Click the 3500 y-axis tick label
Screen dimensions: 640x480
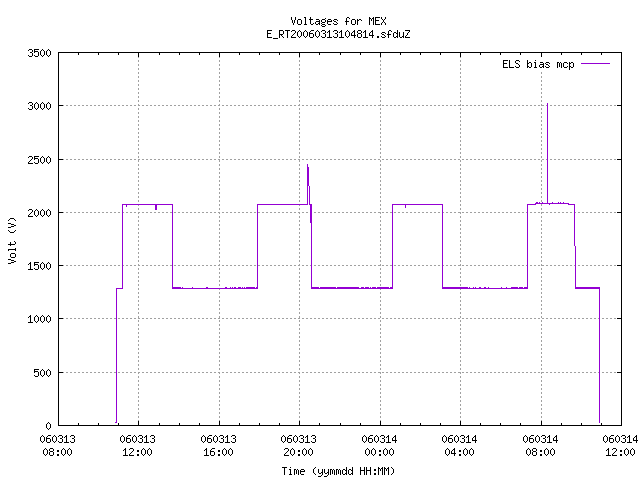(x=39, y=53)
